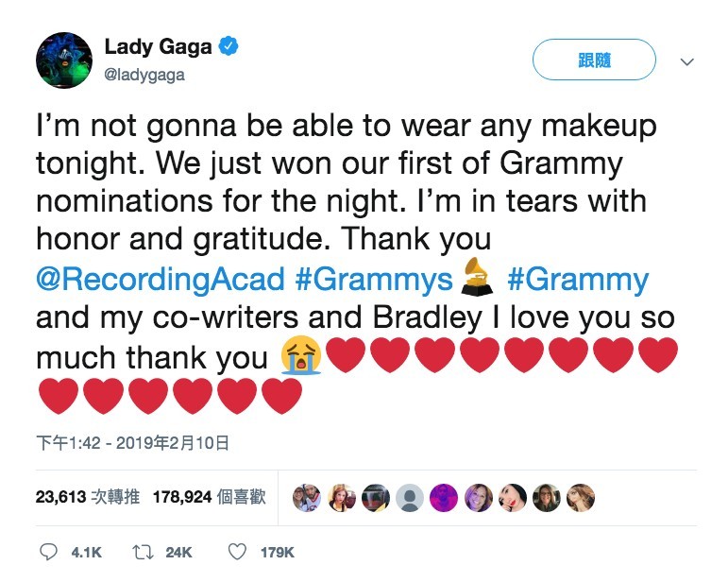Expand the tweet options chevron

687,61
